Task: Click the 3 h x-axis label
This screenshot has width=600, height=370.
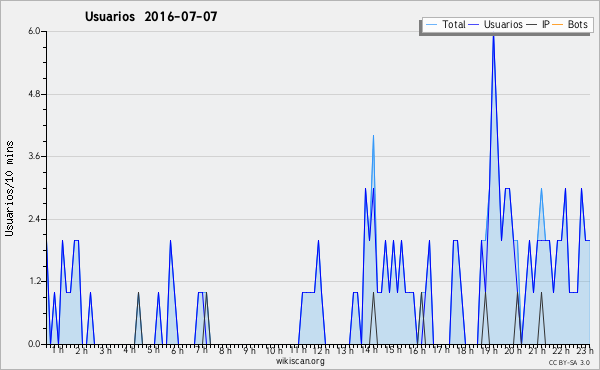Action: (x=106, y=350)
